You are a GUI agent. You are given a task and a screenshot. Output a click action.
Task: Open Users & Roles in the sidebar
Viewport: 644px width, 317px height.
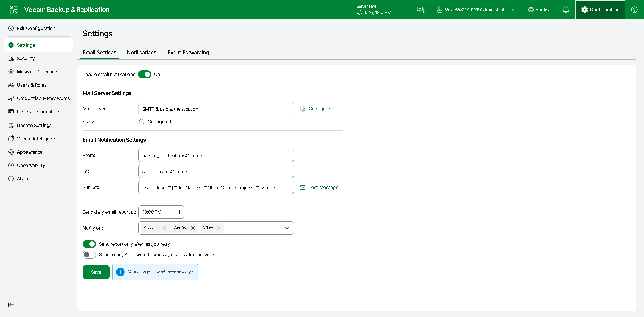click(39, 85)
